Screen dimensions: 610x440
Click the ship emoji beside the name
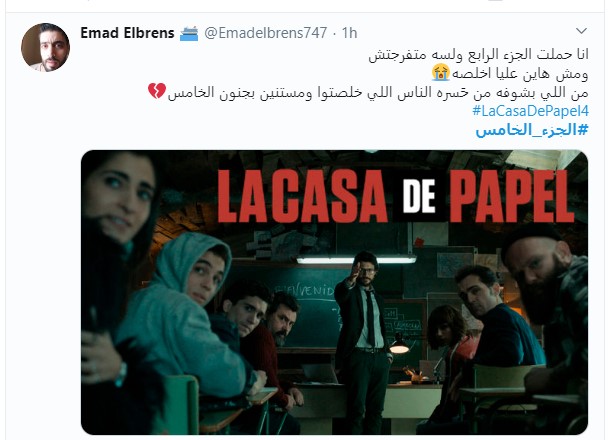coord(189,33)
